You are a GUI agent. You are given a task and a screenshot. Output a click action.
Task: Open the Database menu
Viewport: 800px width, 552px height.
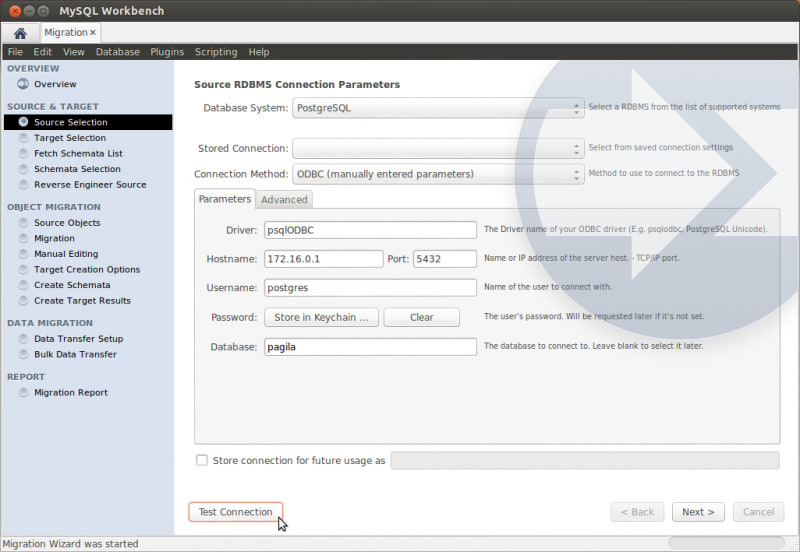(x=117, y=52)
